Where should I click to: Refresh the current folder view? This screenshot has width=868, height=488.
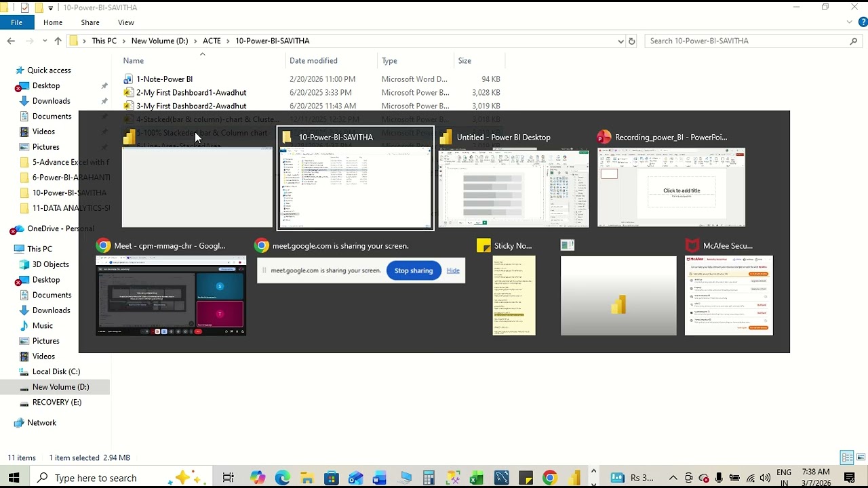pos(632,41)
